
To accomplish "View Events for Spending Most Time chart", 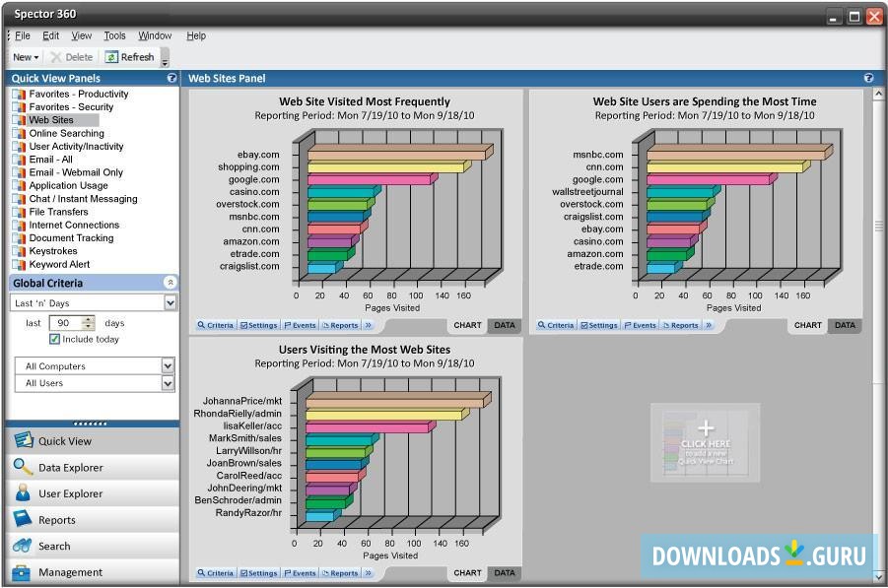I will tap(640, 325).
